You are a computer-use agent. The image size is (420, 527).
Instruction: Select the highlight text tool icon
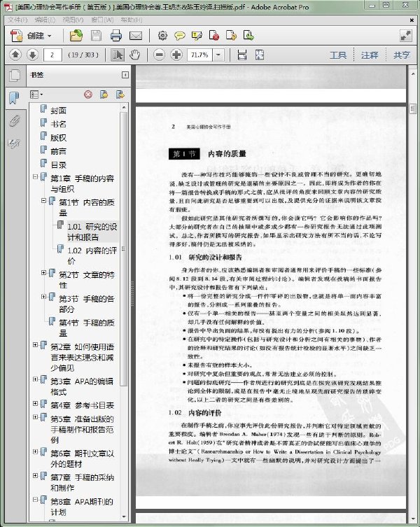pos(197,36)
